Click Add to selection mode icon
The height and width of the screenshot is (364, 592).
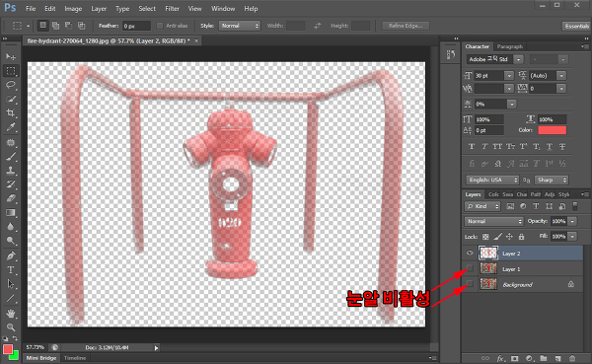coord(55,26)
